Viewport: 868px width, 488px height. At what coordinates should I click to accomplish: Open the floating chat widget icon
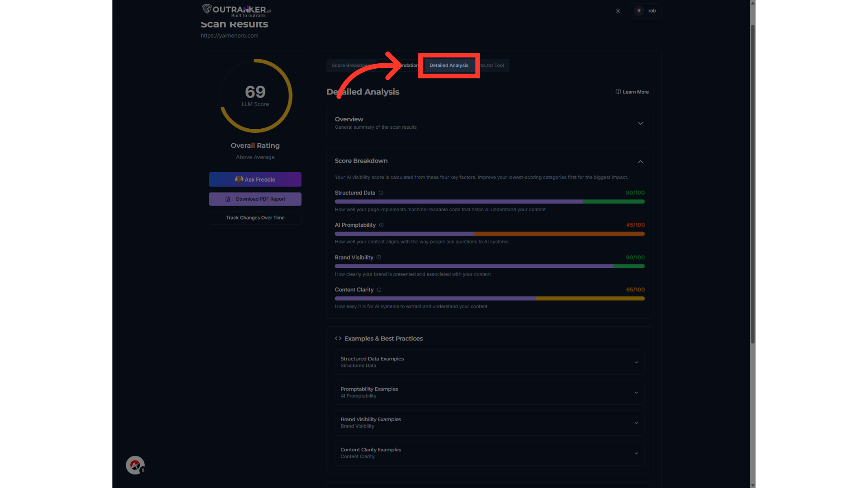[x=135, y=465]
